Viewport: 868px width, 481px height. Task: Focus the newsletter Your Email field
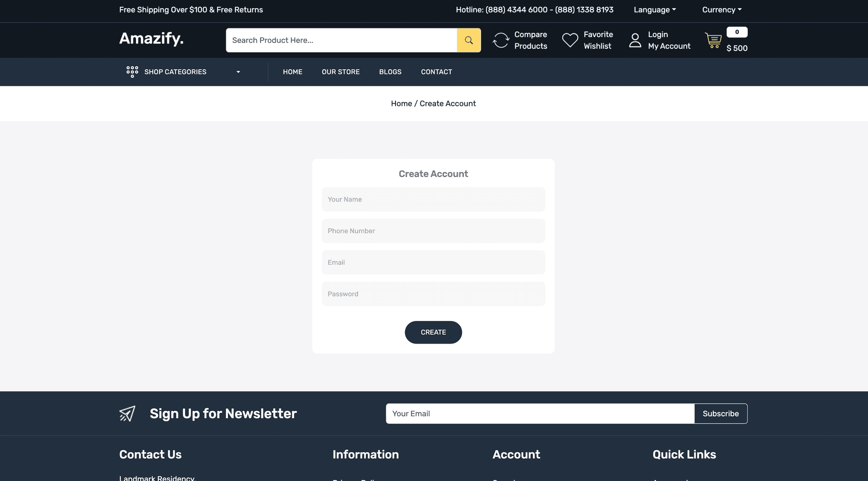[x=540, y=414]
